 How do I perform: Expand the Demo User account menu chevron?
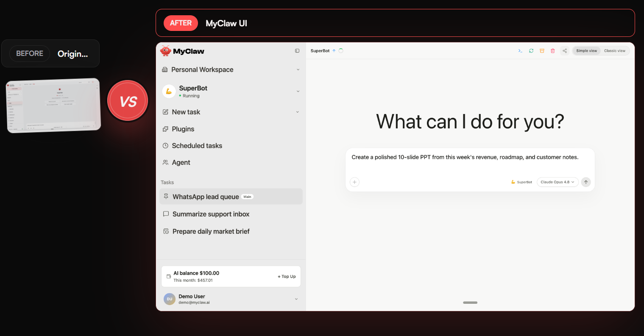(296, 299)
